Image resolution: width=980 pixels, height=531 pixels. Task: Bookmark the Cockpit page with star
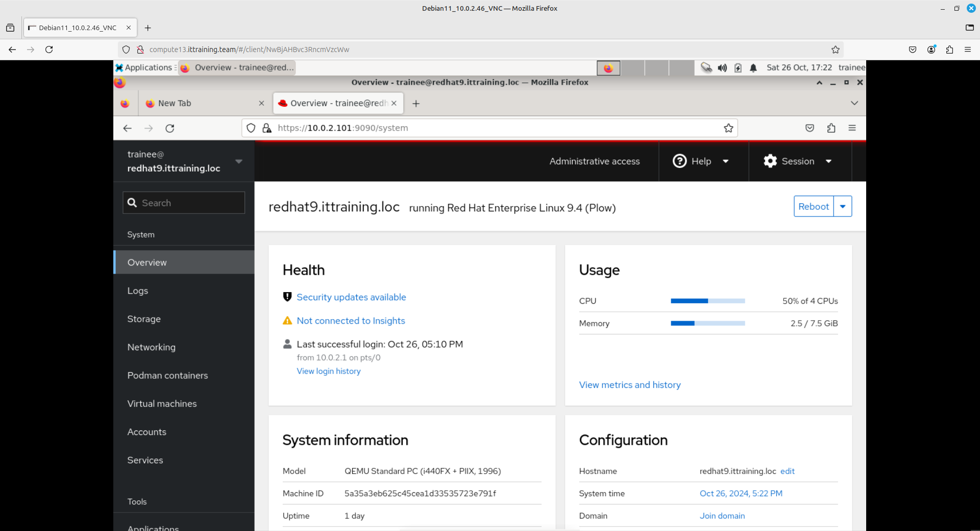point(728,128)
